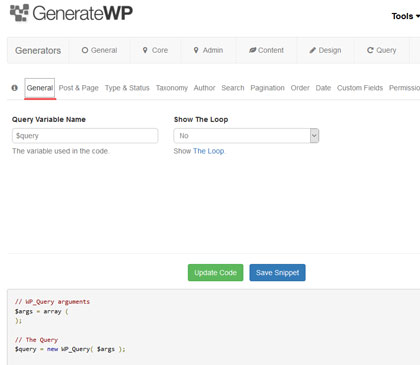Switch to the Date tab

[323, 88]
